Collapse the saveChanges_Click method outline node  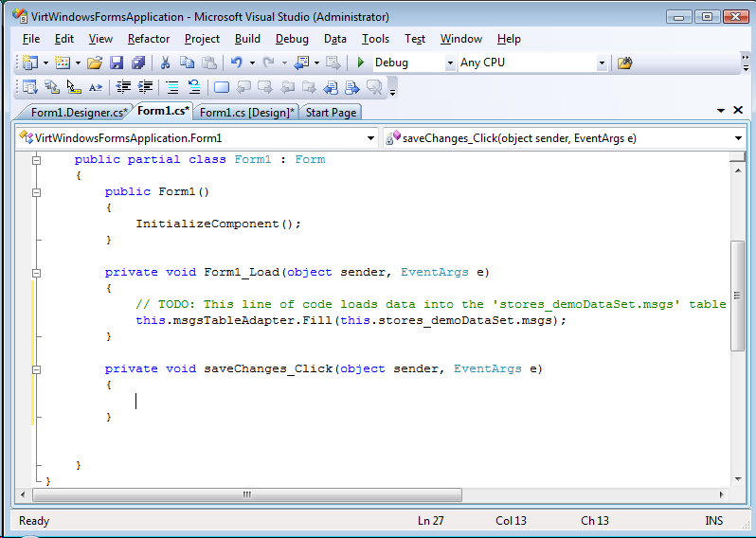click(x=37, y=369)
